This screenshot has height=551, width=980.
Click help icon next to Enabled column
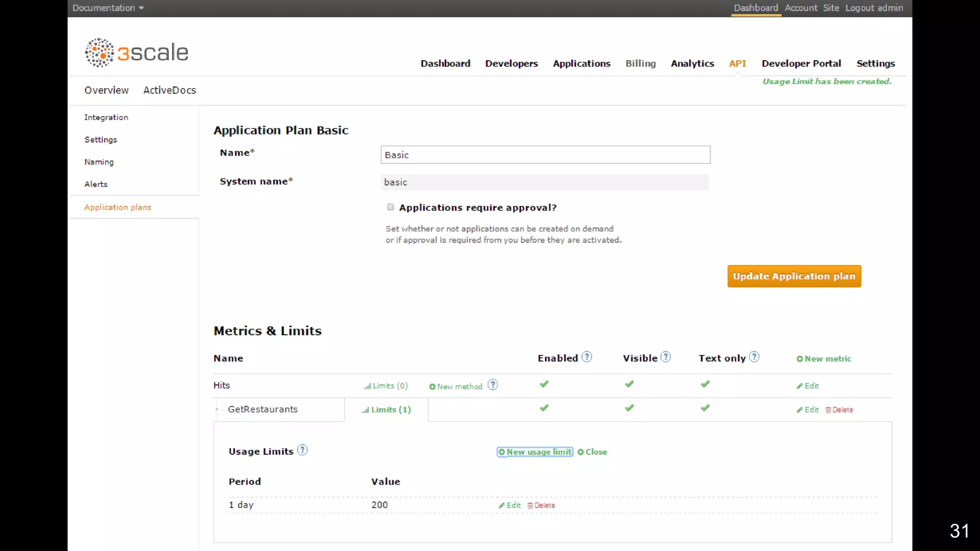[587, 357]
